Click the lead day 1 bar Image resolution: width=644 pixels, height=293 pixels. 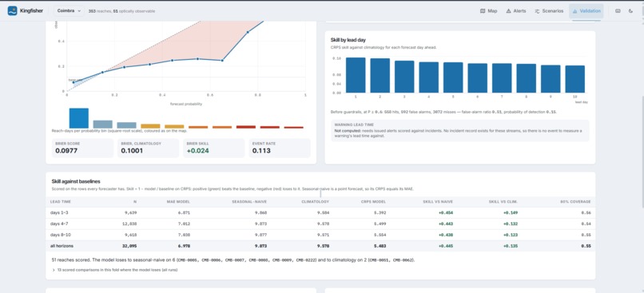click(x=356, y=75)
